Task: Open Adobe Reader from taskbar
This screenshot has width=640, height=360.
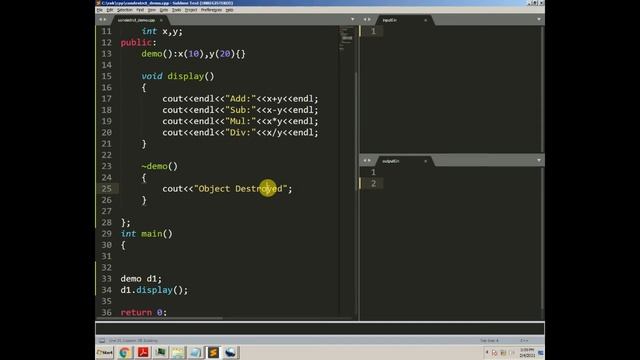Action: [143, 353]
